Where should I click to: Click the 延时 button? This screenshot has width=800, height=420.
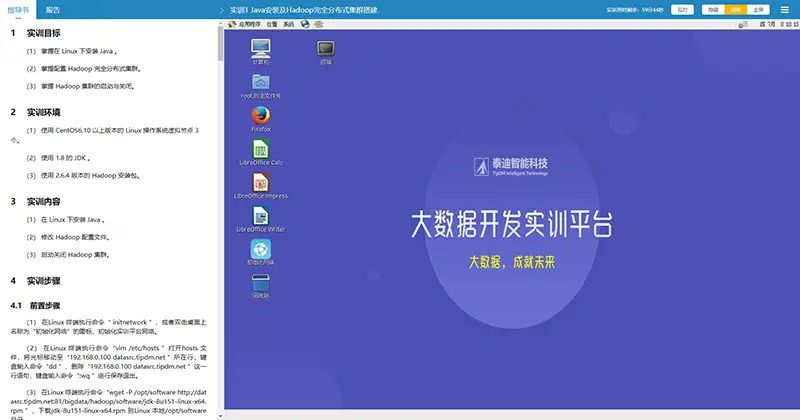pyautogui.click(x=682, y=8)
